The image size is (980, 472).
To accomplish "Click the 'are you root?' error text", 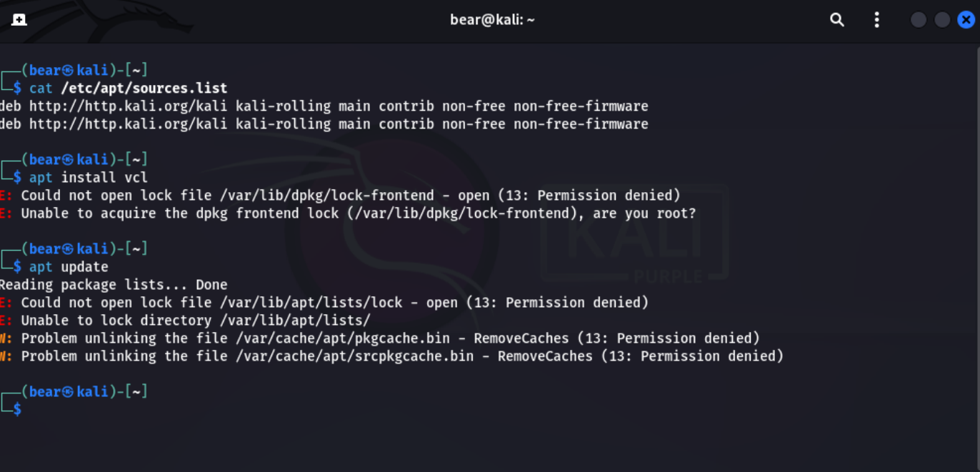I will 643,214.
